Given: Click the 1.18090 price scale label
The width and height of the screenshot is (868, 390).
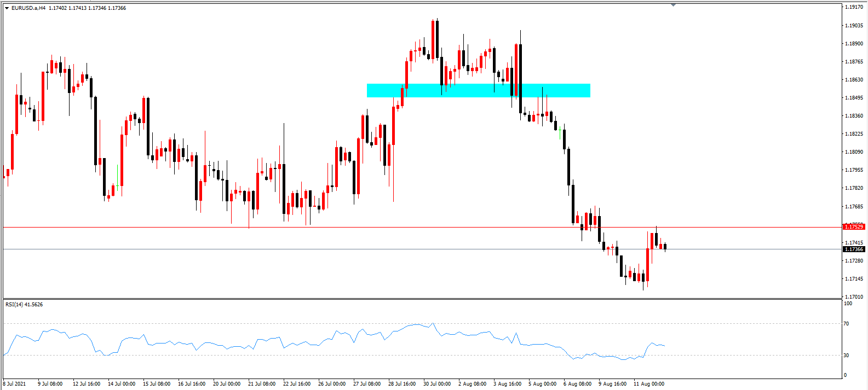Looking at the screenshot, I should [854, 152].
